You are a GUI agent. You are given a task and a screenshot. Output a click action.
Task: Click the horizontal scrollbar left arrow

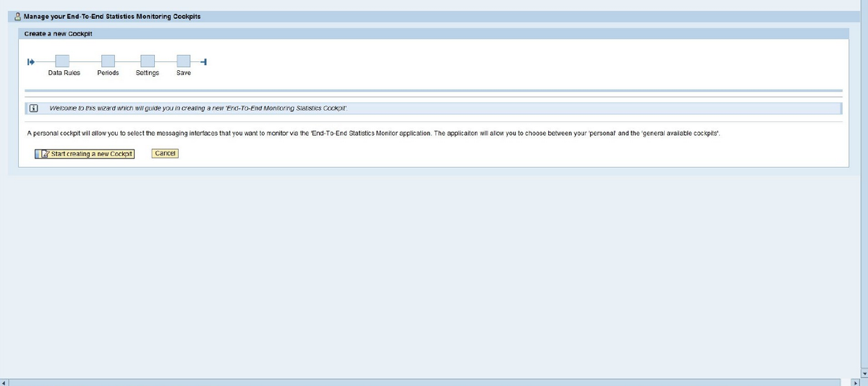click(4, 382)
